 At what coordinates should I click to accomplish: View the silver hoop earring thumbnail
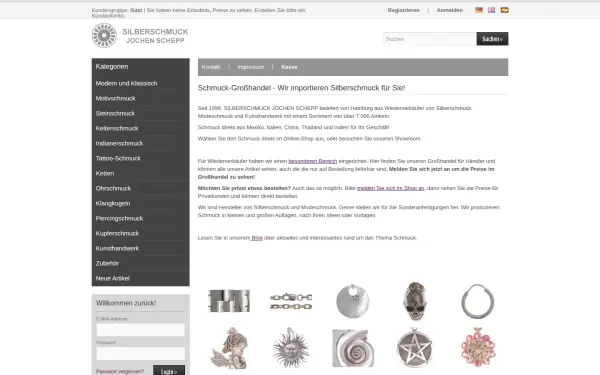tap(478, 302)
